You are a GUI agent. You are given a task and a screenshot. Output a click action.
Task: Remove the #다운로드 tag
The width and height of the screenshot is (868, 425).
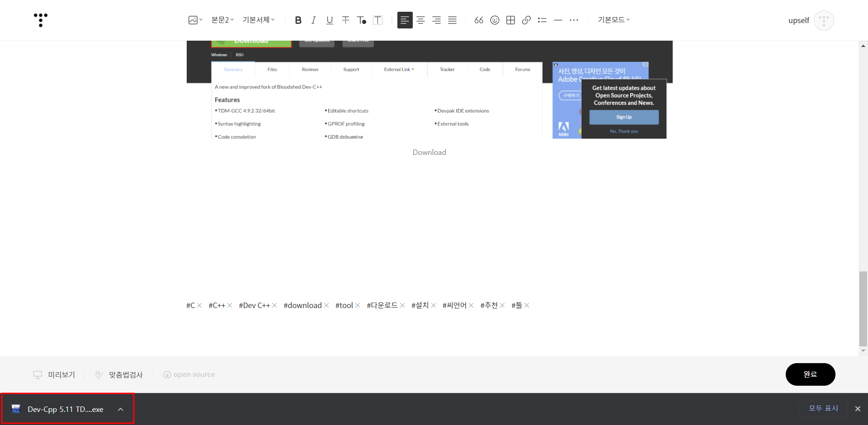point(402,305)
